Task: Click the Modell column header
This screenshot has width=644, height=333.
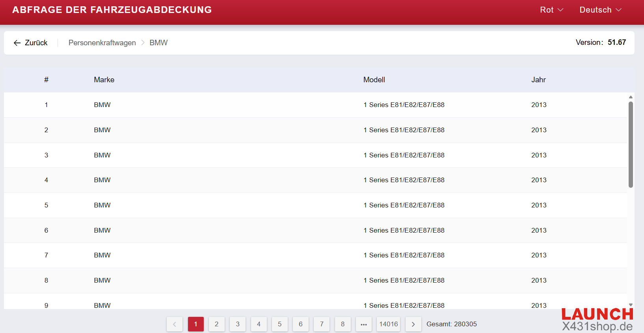Action: click(x=374, y=80)
